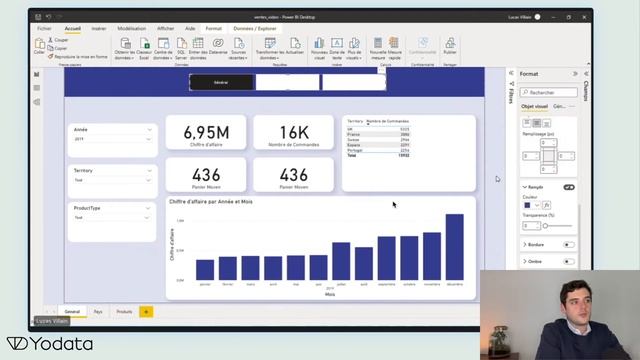Click the format painter brush icon
The height and width of the screenshot is (360, 640).
point(50,57)
